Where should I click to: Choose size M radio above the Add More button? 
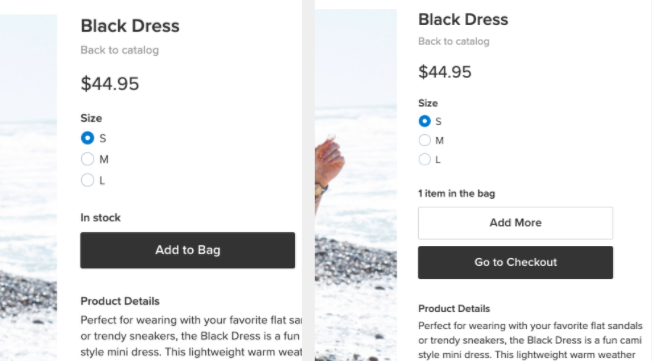[x=425, y=140]
